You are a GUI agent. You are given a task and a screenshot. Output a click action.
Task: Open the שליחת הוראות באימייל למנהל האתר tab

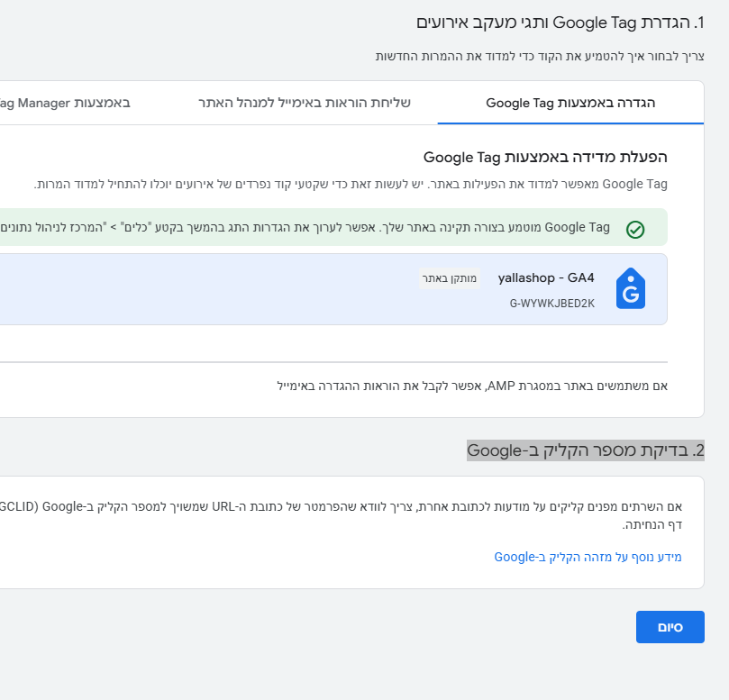click(x=305, y=103)
